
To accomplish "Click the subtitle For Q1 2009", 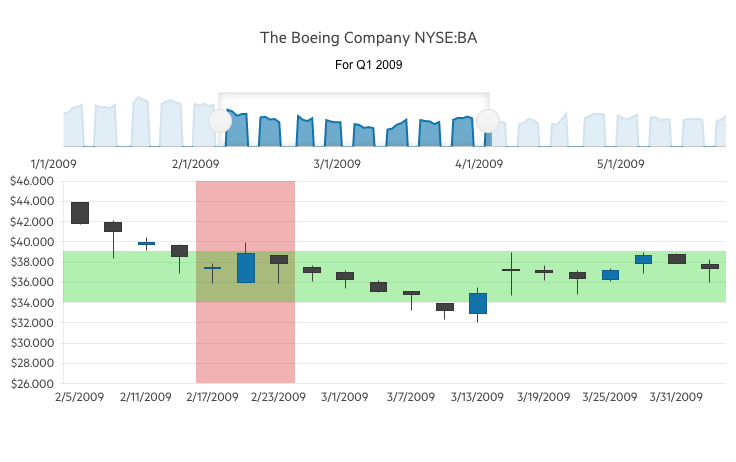I will tap(369, 65).
